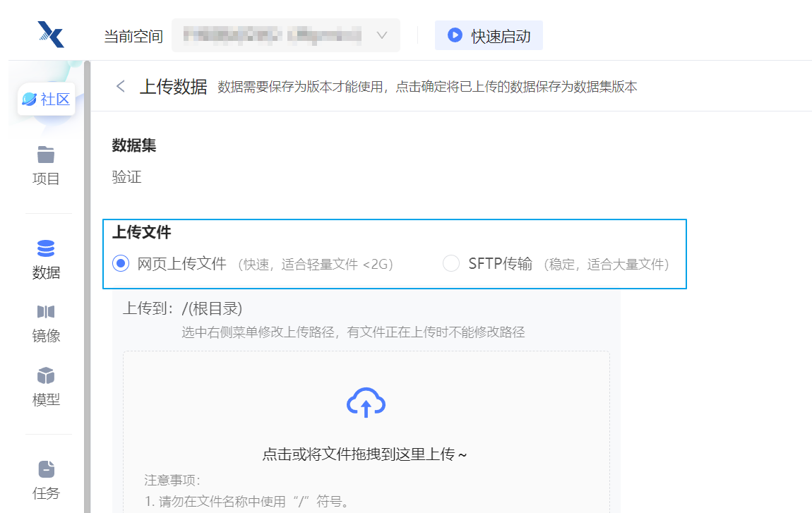
Task: Select the 数据 database icon in sidebar
Action: [46, 248]
